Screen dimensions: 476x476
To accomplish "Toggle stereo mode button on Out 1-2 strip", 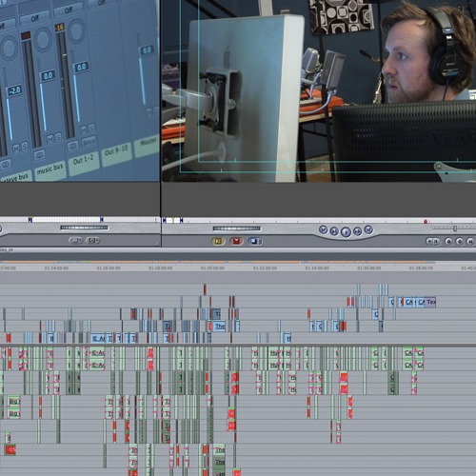I will tap(73, 146).
